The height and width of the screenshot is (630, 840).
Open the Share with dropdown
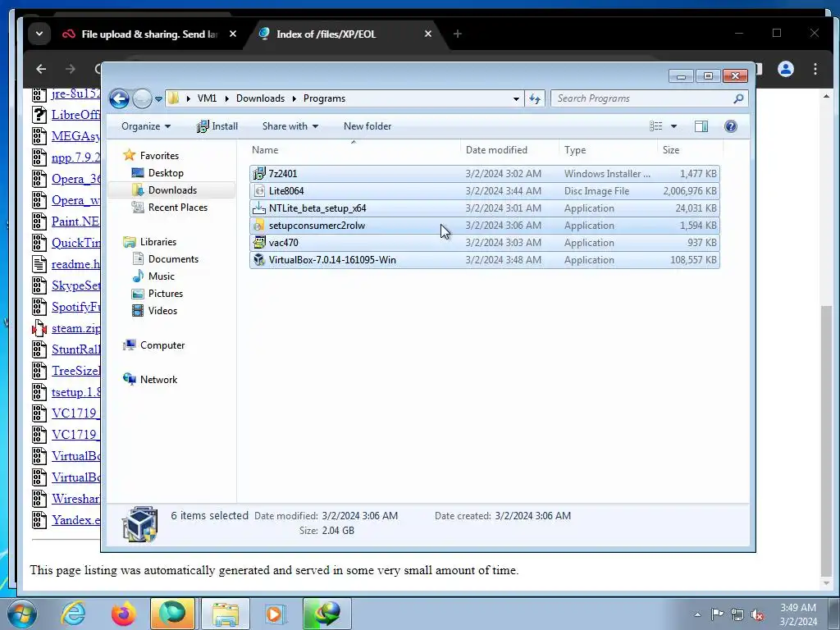[x=290, y=126]
